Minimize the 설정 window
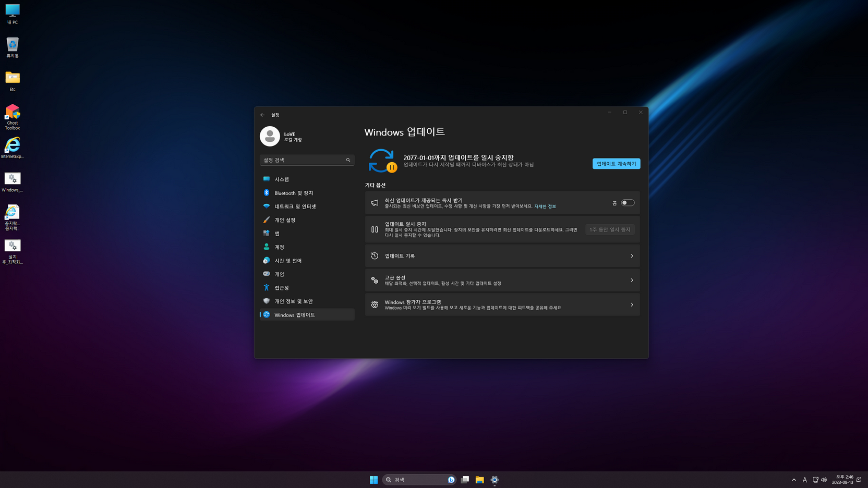 (609, 112)
